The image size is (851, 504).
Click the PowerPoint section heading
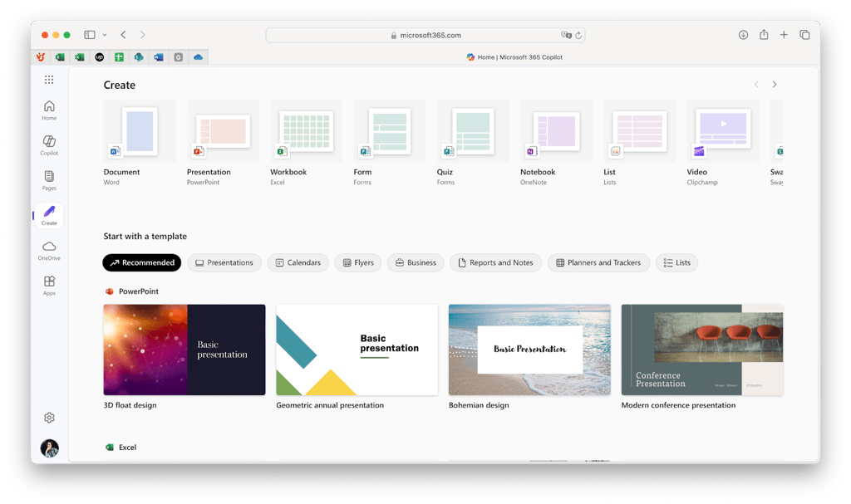click(x=139, y=291)
